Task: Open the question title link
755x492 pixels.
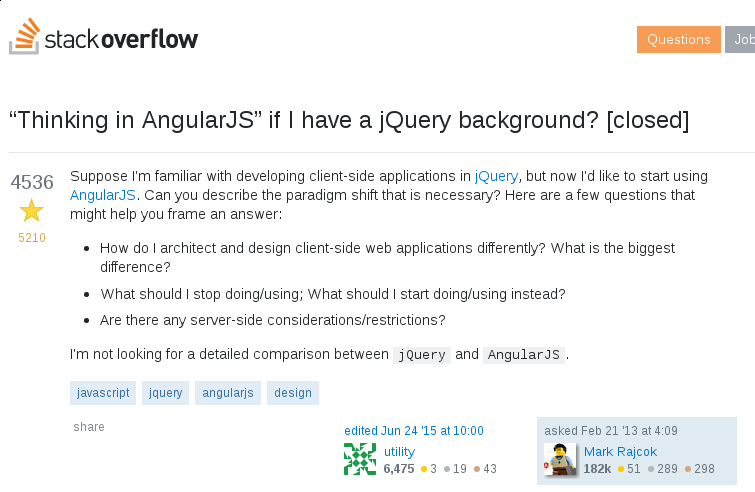Action: coord(349,120)
